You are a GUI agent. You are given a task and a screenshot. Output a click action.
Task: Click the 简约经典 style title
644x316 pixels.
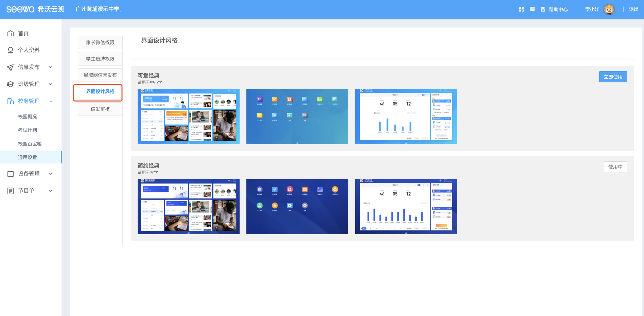(x=149, y=165)
